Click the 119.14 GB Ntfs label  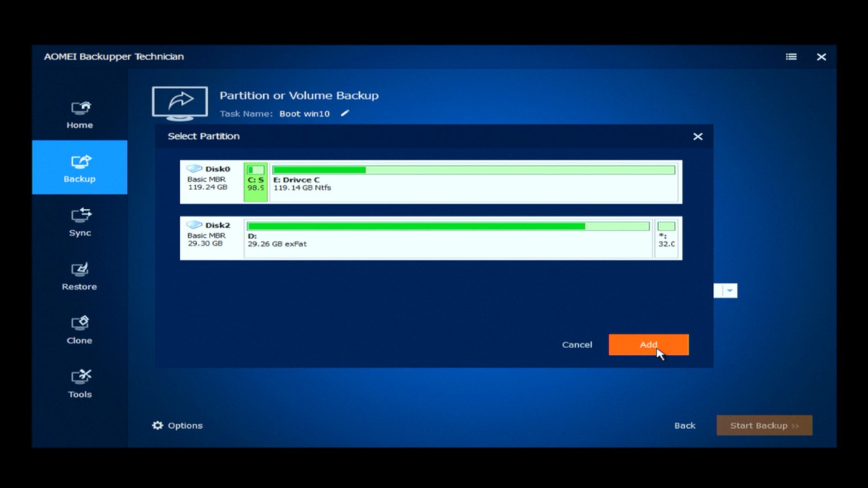point(303,188)
